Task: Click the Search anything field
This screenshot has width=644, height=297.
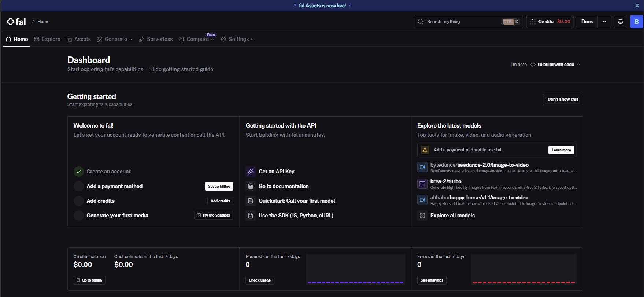Action: pos(469,22)
